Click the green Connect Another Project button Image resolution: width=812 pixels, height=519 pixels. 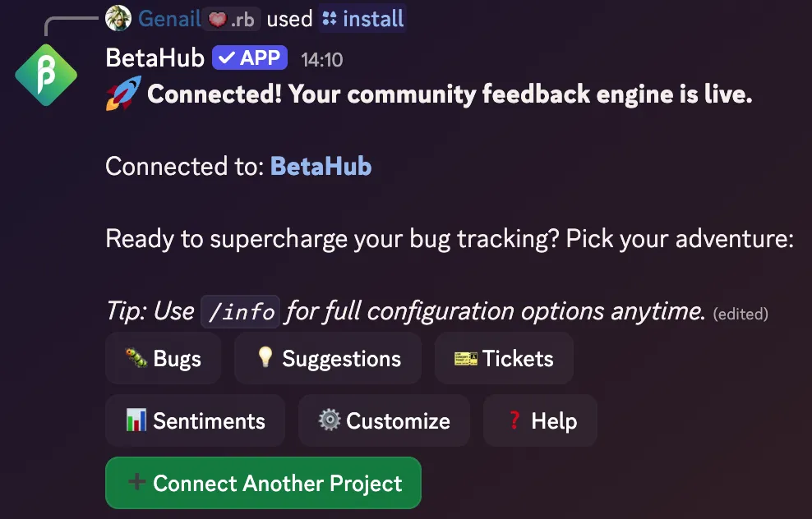point(263,484)
